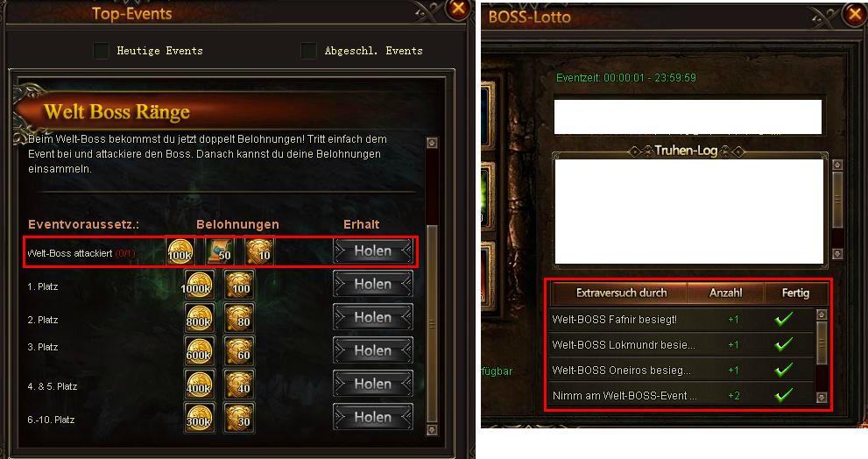
Task: Click the 600k gold icon for 3. Platz
Action: [199, 351]
